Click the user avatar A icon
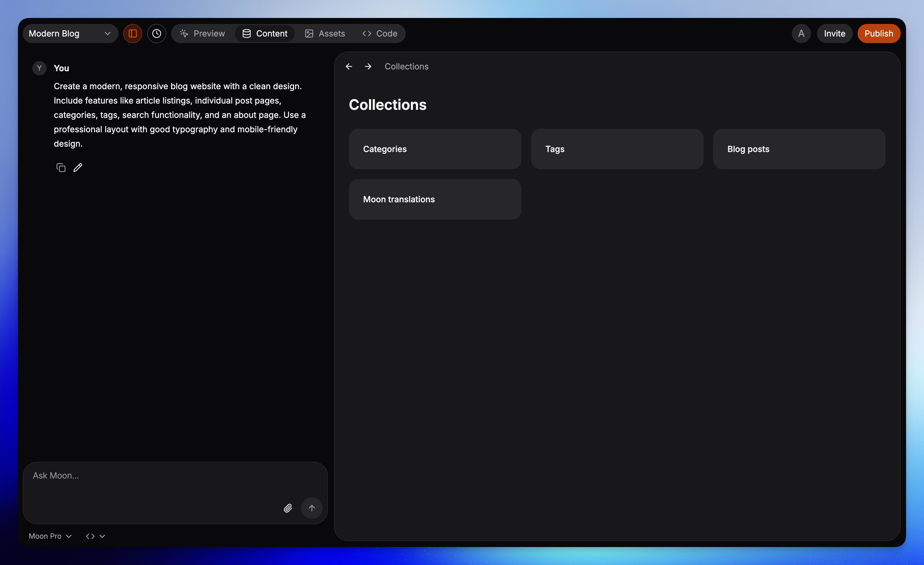The image size is (924, 565). (801, 34)
